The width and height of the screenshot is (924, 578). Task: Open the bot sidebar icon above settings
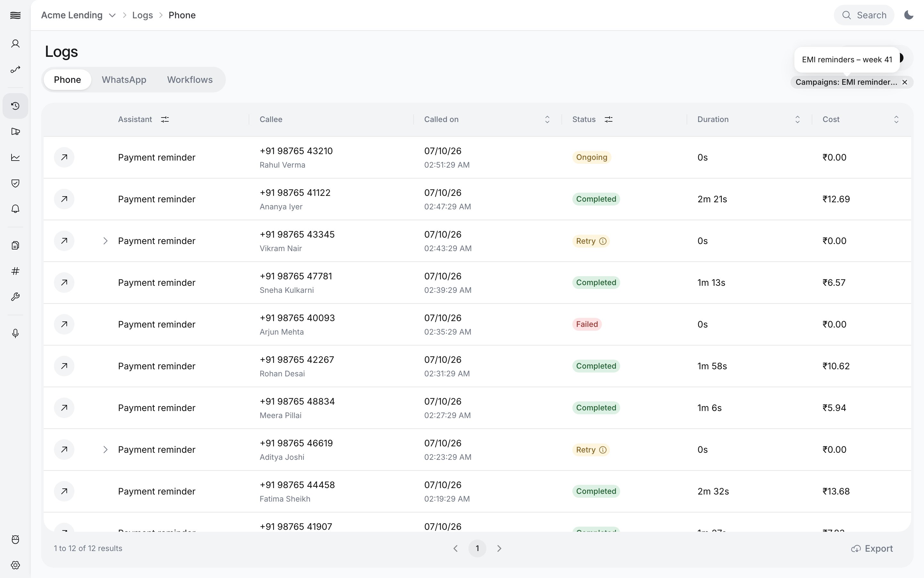(15, 539)
